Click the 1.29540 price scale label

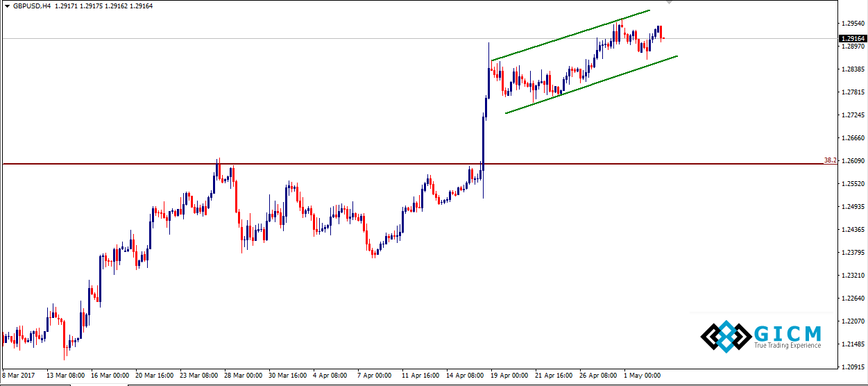[x=853, y=24]
